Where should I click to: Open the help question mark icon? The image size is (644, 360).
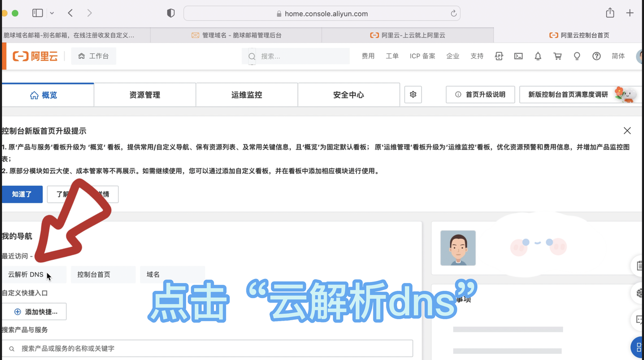click(x=597, y=56)
